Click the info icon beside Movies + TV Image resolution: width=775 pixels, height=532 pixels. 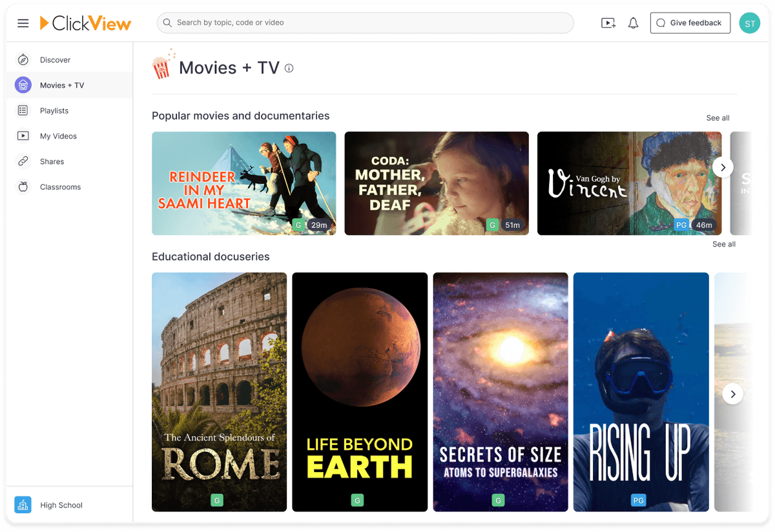[289, 68]
